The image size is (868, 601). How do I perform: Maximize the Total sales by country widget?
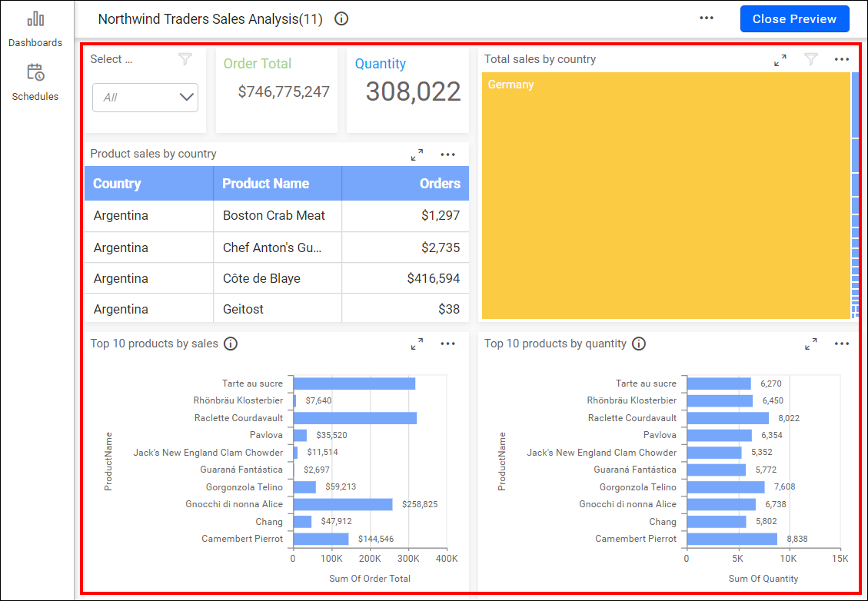click(780, 60)
